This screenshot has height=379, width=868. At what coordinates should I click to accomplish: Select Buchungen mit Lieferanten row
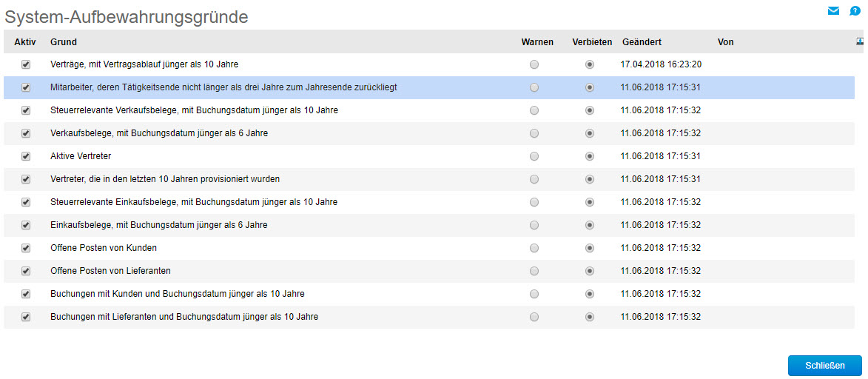coord(429,317)
